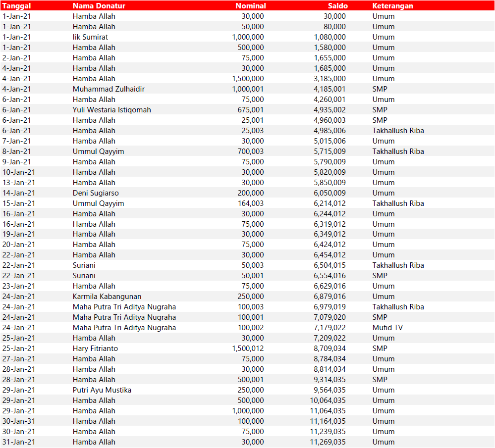Select the date cell 30-Jan-31
This screenshot has height=448, width=495.
coord(19,421)
